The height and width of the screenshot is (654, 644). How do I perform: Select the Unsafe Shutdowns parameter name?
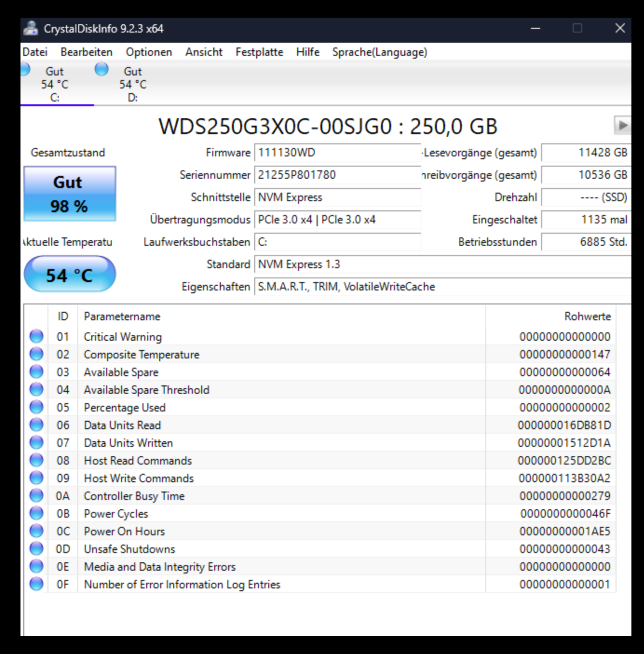pos(129,549)
